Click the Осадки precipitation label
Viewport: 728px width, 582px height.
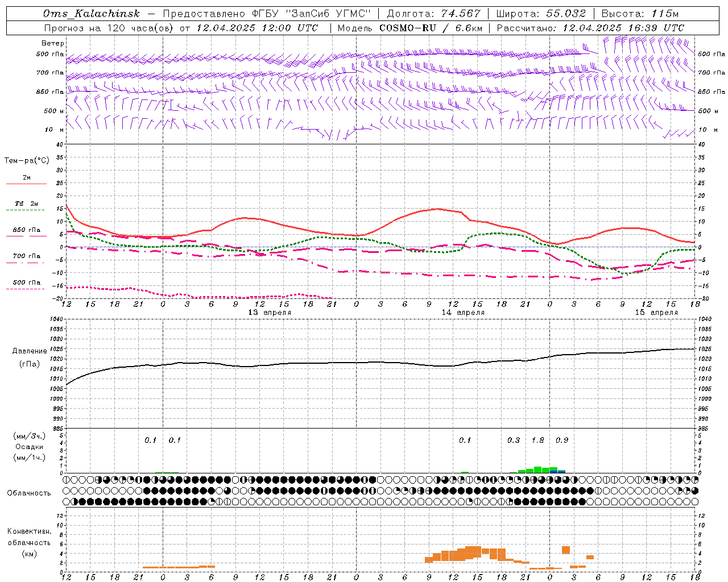click(29, 447)
